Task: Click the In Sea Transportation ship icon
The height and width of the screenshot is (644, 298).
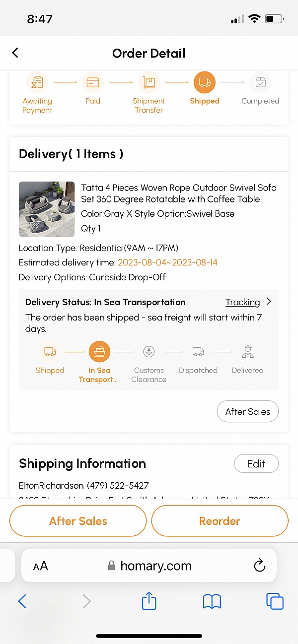Action: coord(99,351)
